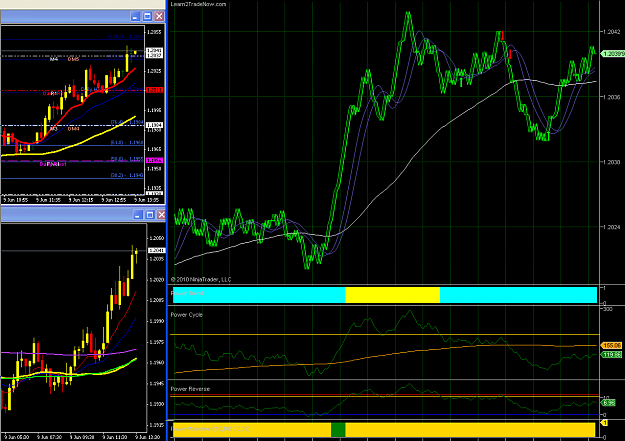Click the magenta Daily Pivot line label

click(53, 164)
